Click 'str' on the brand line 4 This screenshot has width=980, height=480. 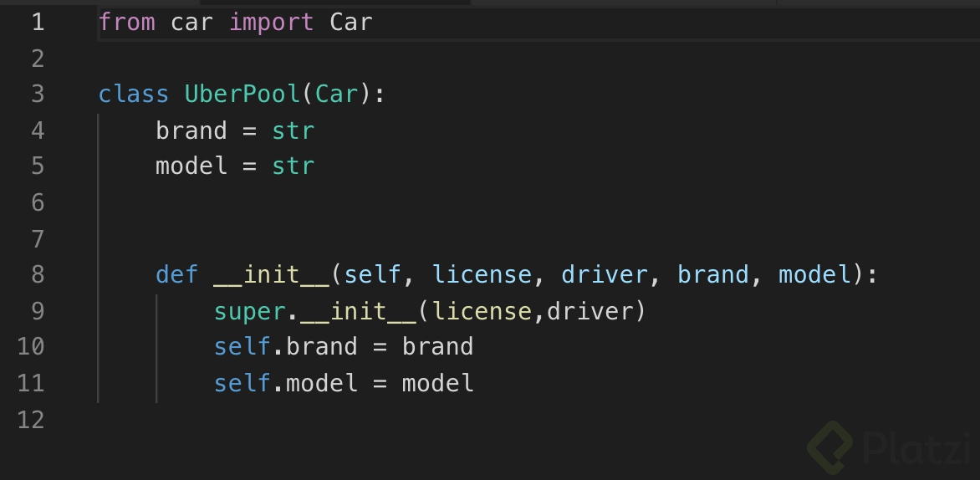coord(293,130)
